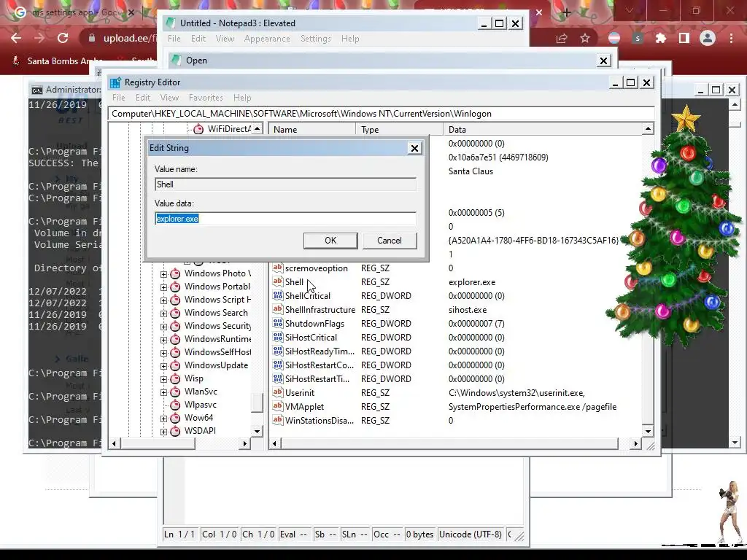Screen dimensions: 747x560
Task: Click the registry path address bar
Action: 381,114
